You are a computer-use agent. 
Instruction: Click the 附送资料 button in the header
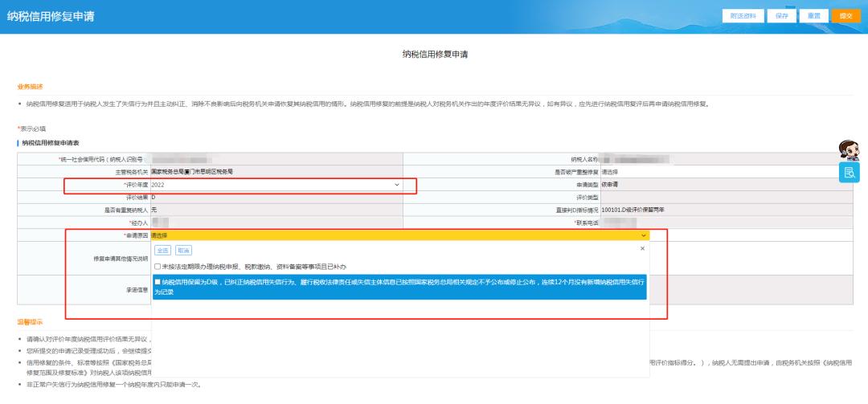743,16
